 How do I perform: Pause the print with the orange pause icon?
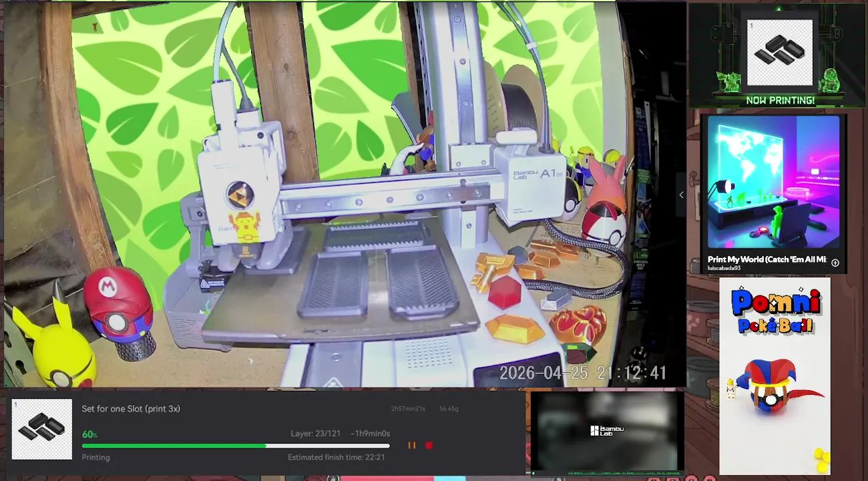pos(411,445)
